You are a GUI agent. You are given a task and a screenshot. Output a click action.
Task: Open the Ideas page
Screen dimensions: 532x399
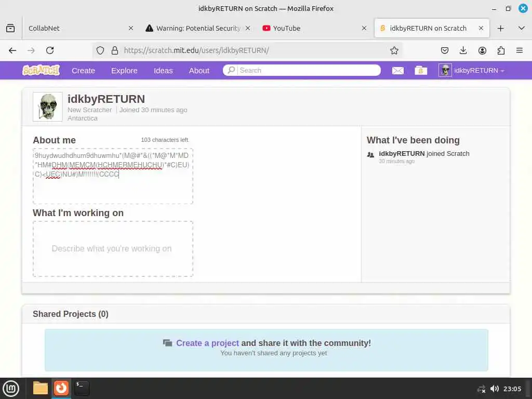click(163, 71)
